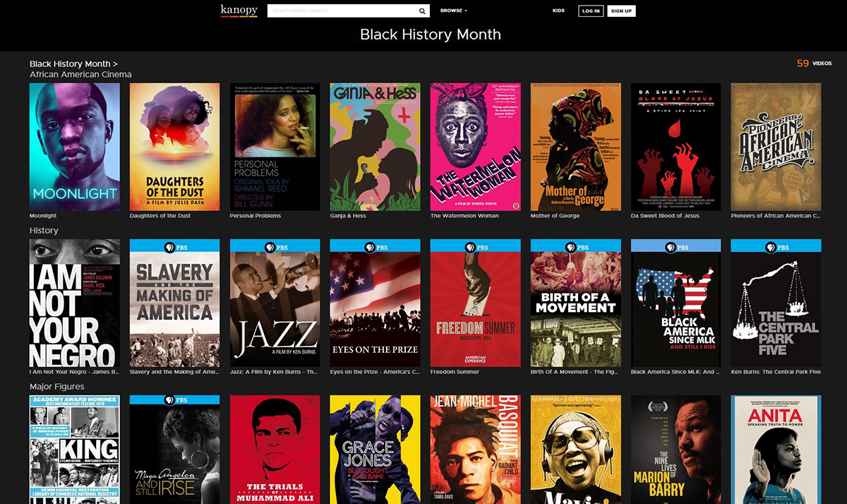
Task: Open the Moonlight movie poster
Action: pos(75,147)
